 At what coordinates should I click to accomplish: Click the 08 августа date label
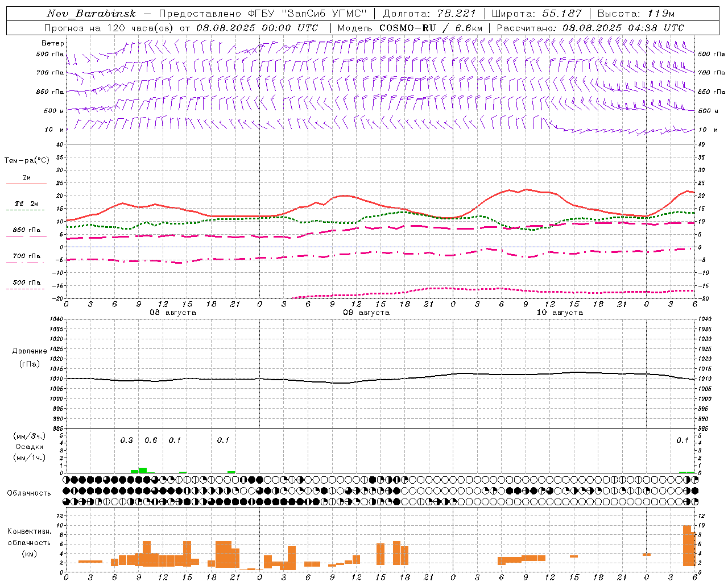(x=173, y=313)
